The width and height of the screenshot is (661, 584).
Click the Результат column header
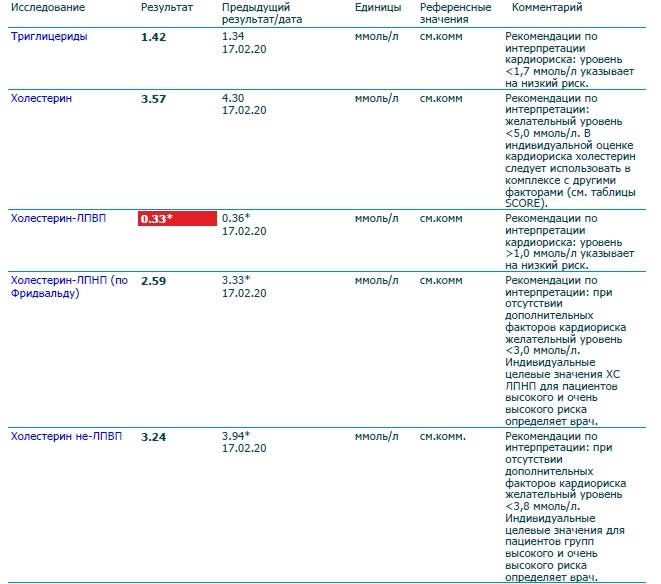[x=167, y=8]
